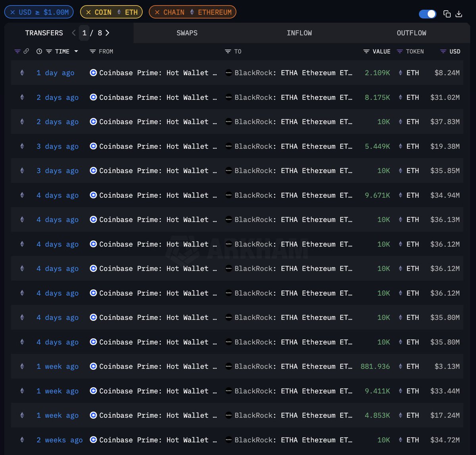
Task: Click Coinbase logo in the $8.24M row
Action: [93, 73]
